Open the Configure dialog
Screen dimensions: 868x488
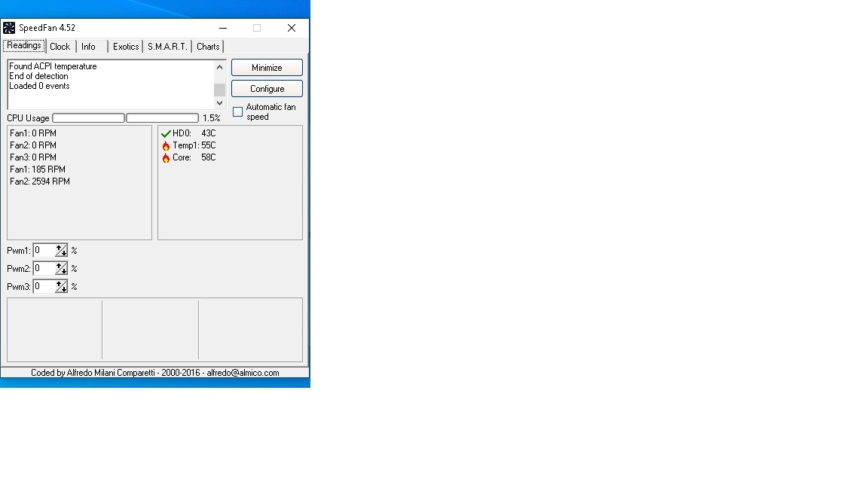(x=267, y=89)
